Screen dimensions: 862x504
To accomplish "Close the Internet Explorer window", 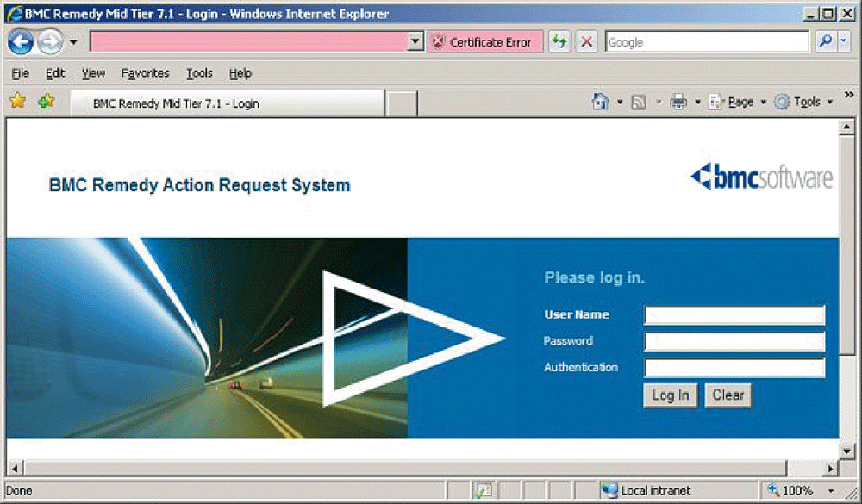I will [x=847, y=14].
